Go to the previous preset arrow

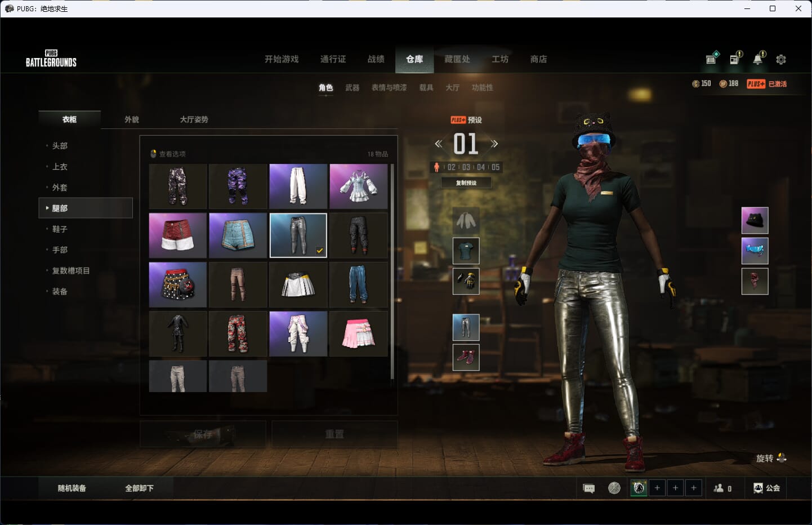(x=438, y=144)
